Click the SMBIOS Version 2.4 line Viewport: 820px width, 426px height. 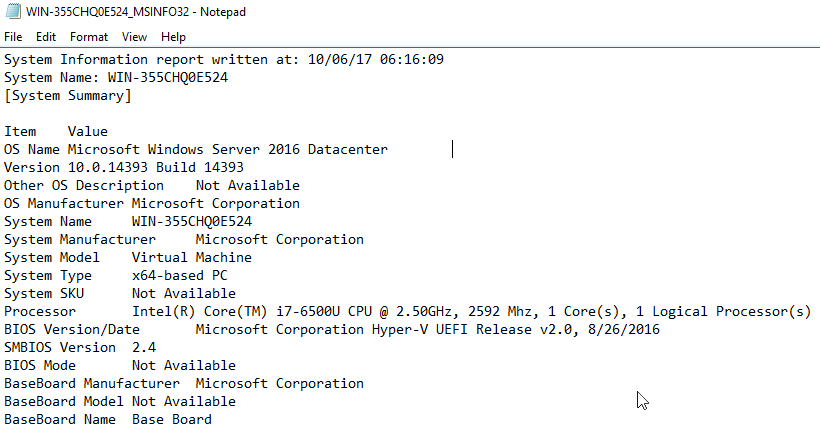79,347
